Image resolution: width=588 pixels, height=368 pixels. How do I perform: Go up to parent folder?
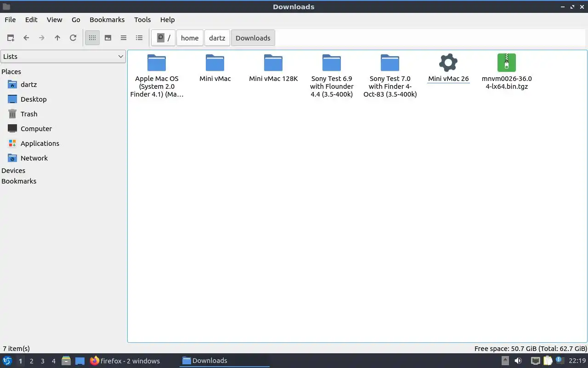(57, 38)
